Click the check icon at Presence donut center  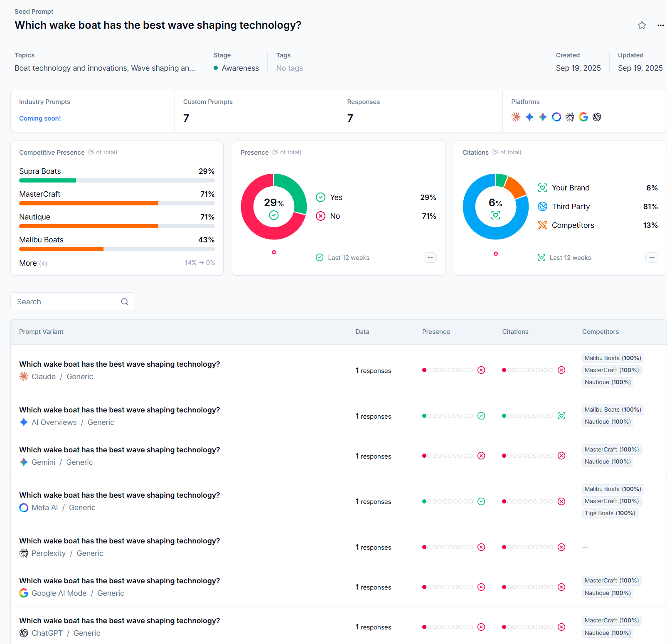point(274,215)
